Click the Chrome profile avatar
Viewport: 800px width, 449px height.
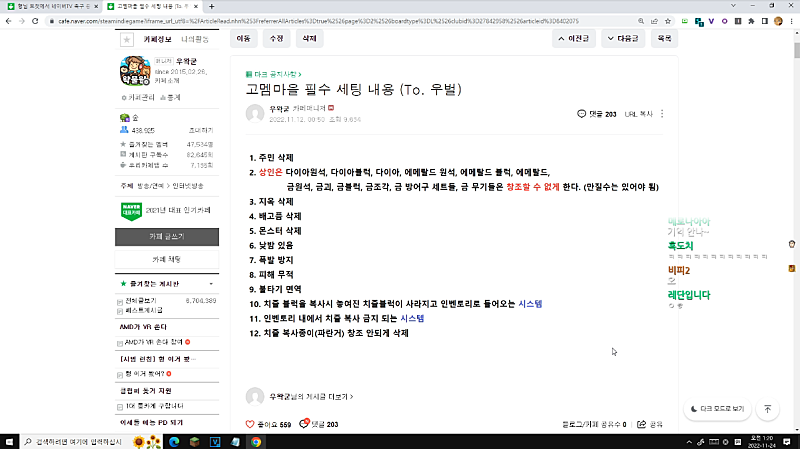[778, 21]
